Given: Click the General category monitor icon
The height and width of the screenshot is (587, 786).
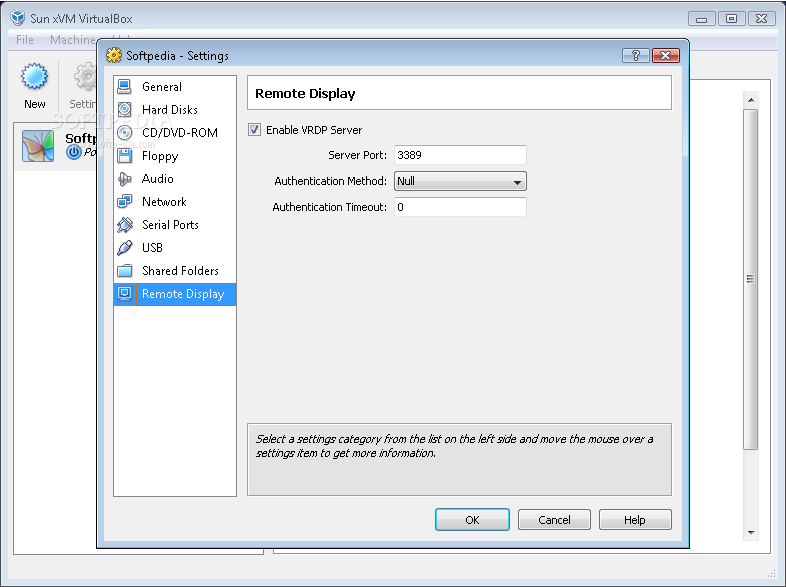Looking at the screenshot, I should tap(124, 87).
